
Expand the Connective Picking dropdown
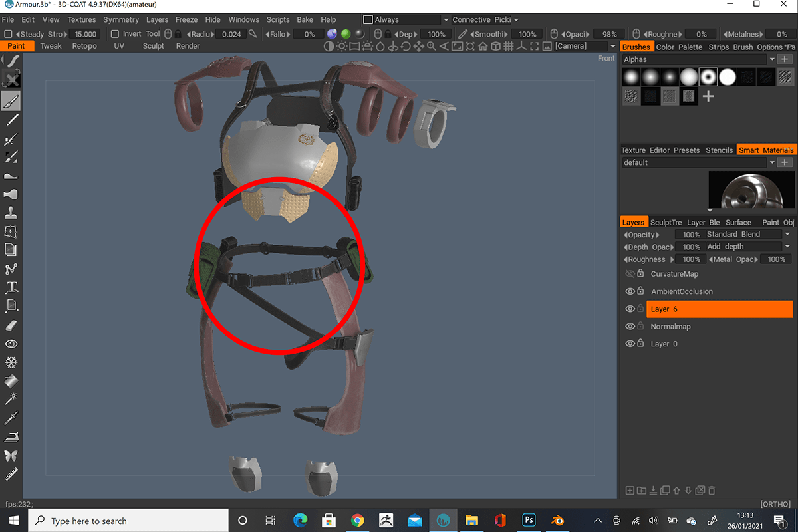[x=516, y=20]
